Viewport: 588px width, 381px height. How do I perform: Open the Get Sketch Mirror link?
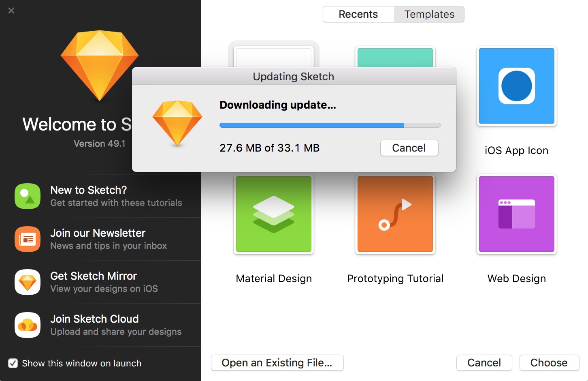click(x=94, y=276)
